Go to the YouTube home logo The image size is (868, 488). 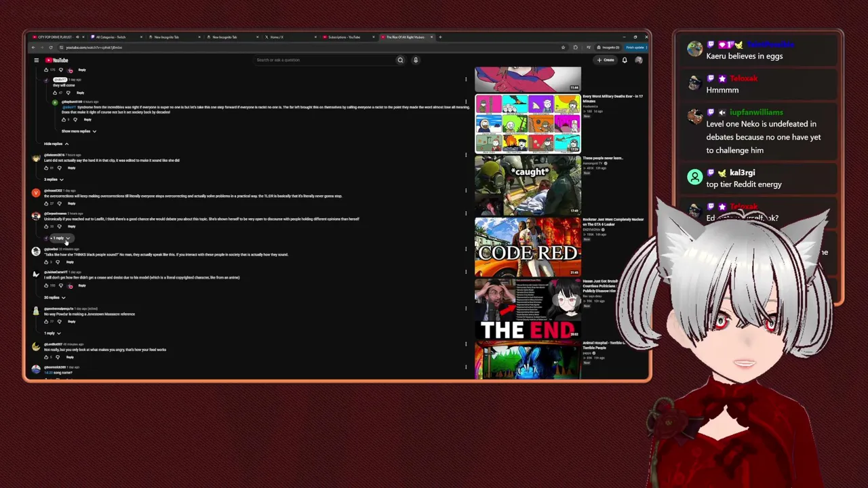57,60
